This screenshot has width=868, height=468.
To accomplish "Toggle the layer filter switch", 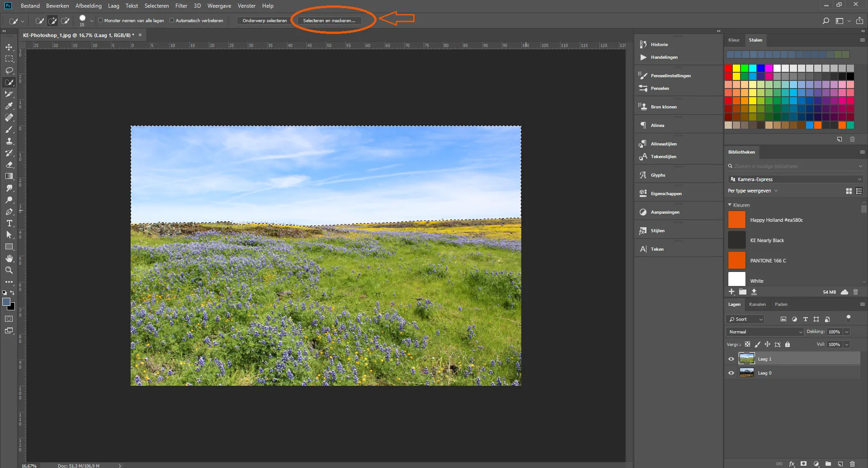I will tap(849, 318).
